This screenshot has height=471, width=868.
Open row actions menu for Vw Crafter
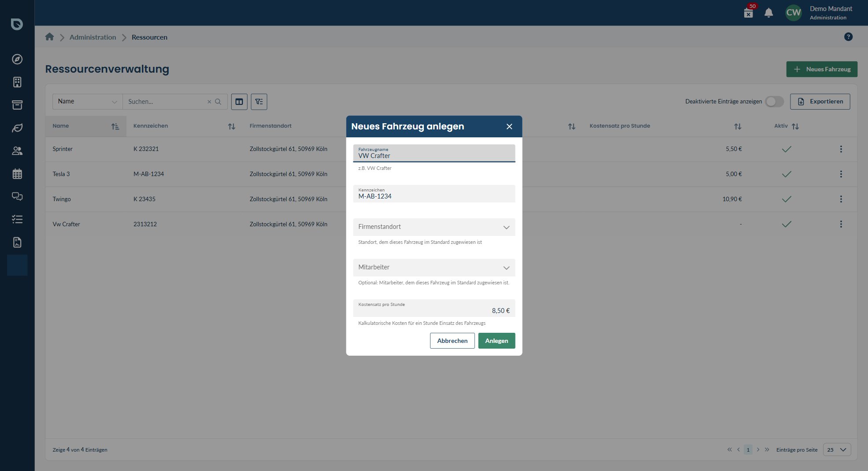841,224
